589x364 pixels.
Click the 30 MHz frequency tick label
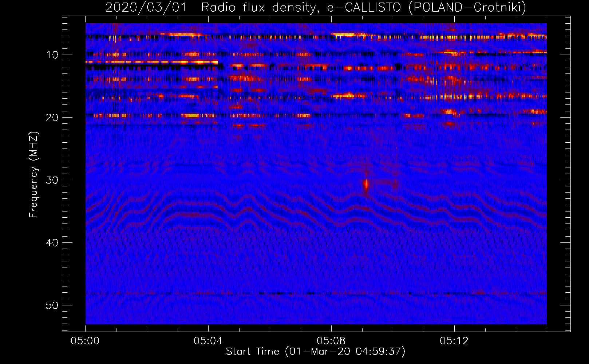tap(52, 180)
